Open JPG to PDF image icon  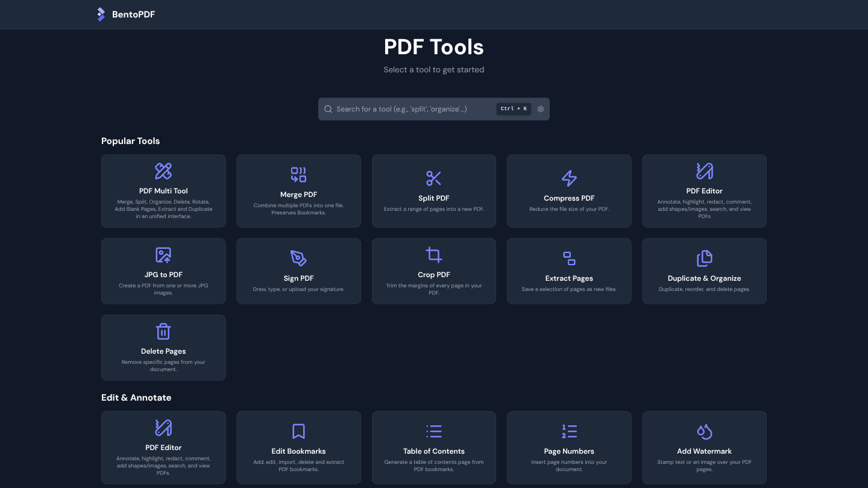pos(163,255)
